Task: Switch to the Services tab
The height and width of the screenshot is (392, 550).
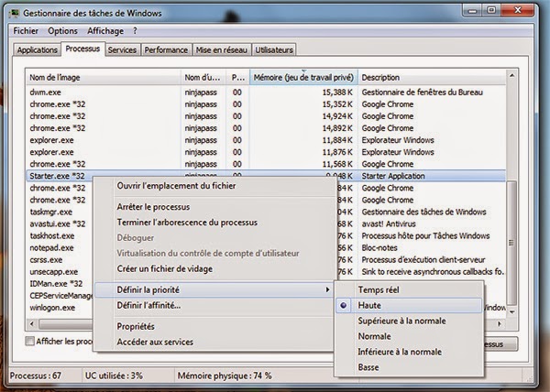Action: pos(122,50)
